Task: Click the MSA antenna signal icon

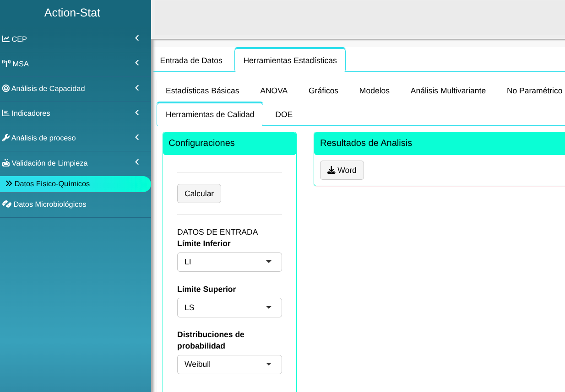Action: [x=6, y=64]
